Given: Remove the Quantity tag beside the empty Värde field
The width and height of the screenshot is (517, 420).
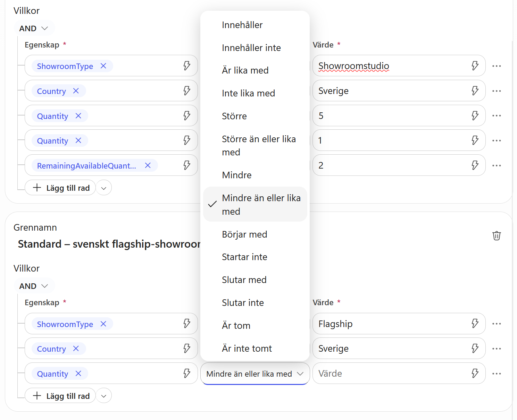Looking at the screenshot, I should tap(78, 374).
